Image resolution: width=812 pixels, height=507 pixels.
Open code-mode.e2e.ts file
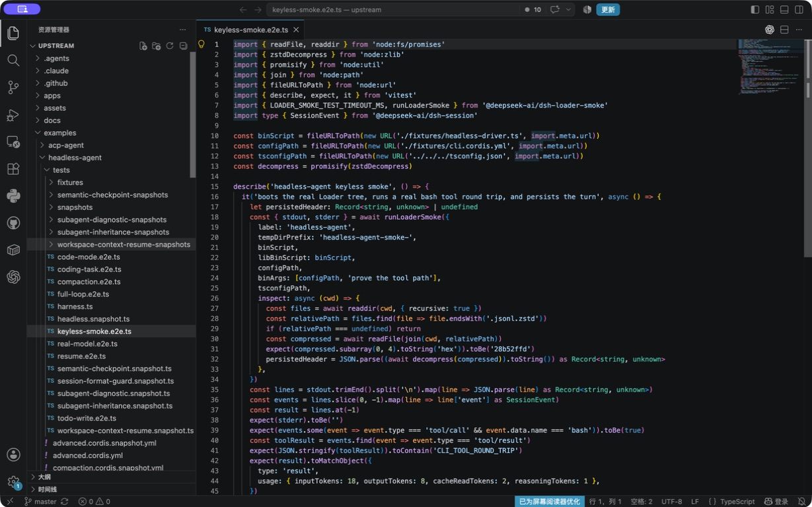[89, 257]
